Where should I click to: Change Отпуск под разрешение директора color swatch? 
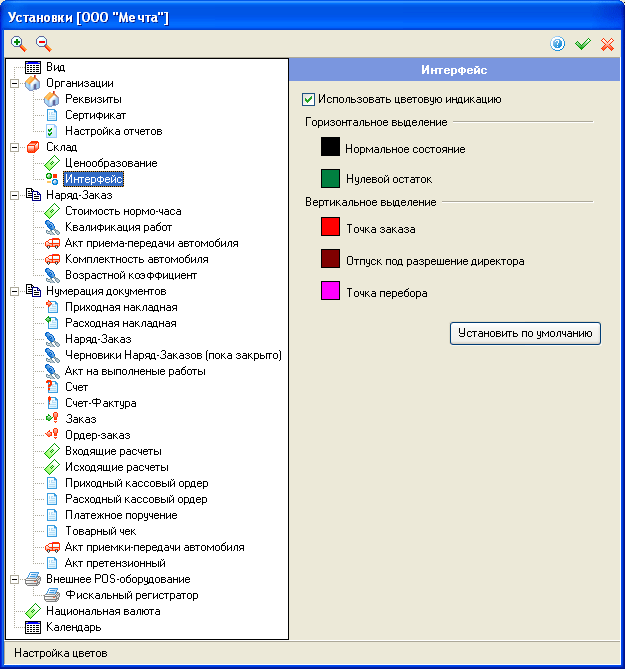(x=330, y=259)
